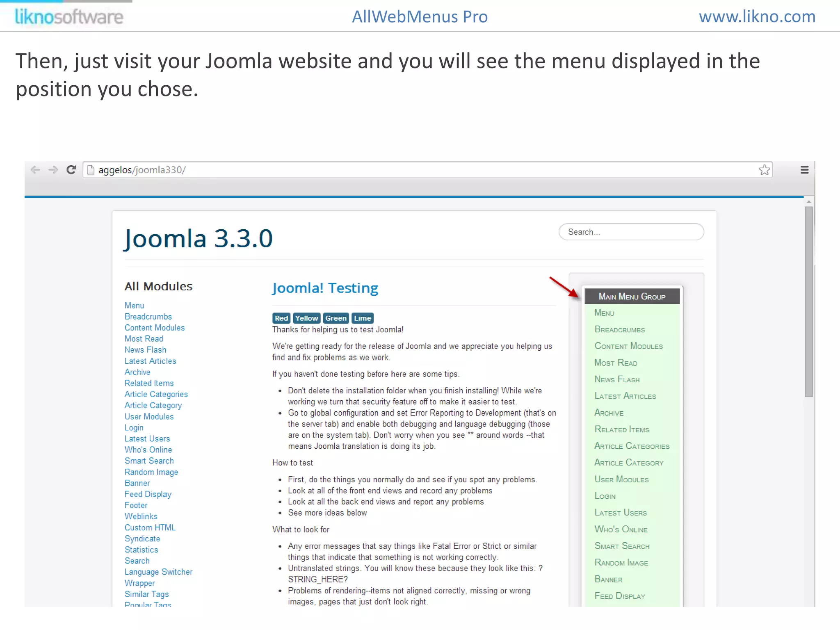Screen dimensions: 840x630
Task: Open the Wrapper link
Action: (140, 583)
